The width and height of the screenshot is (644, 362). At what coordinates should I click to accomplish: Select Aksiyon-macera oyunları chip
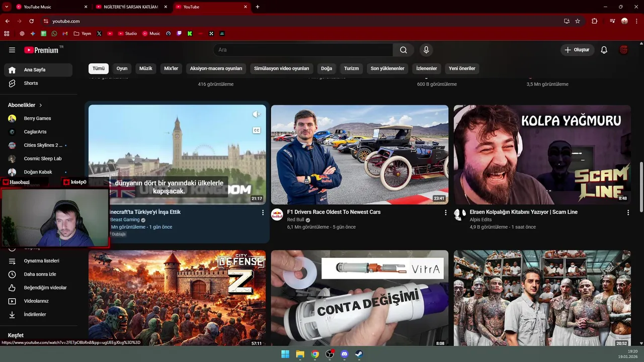point(216,68)
